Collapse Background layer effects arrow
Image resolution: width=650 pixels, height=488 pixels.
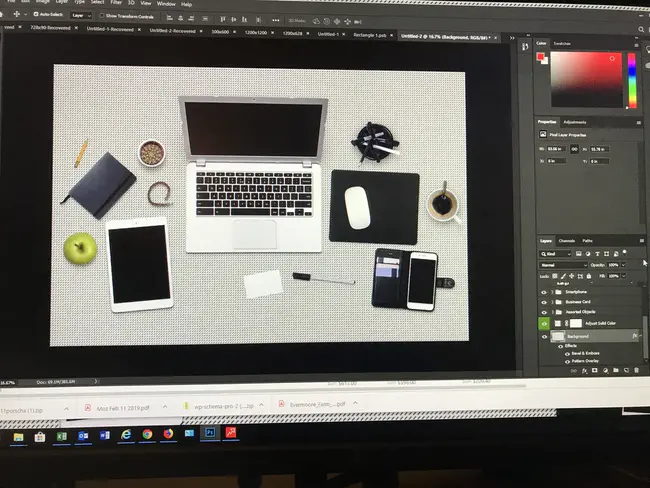641,335
